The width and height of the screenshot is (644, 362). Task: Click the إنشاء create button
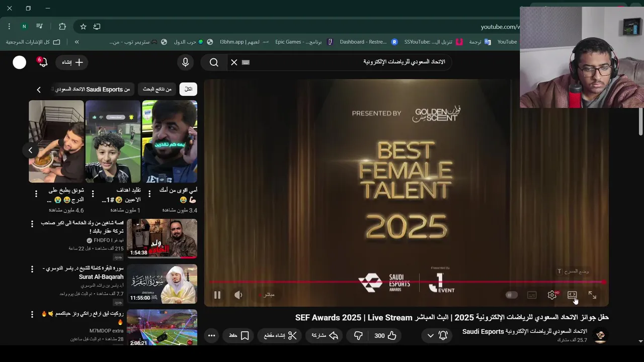(x=72, y=62)
